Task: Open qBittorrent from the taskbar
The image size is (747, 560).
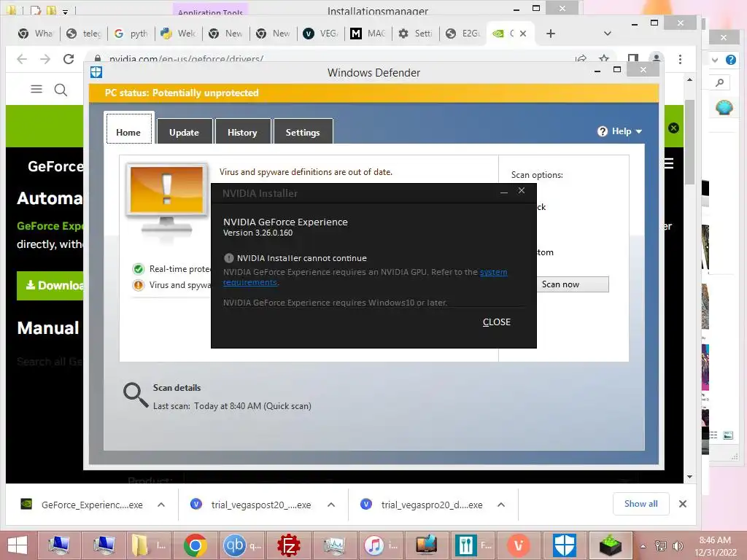Action: [x=241, y=545]
